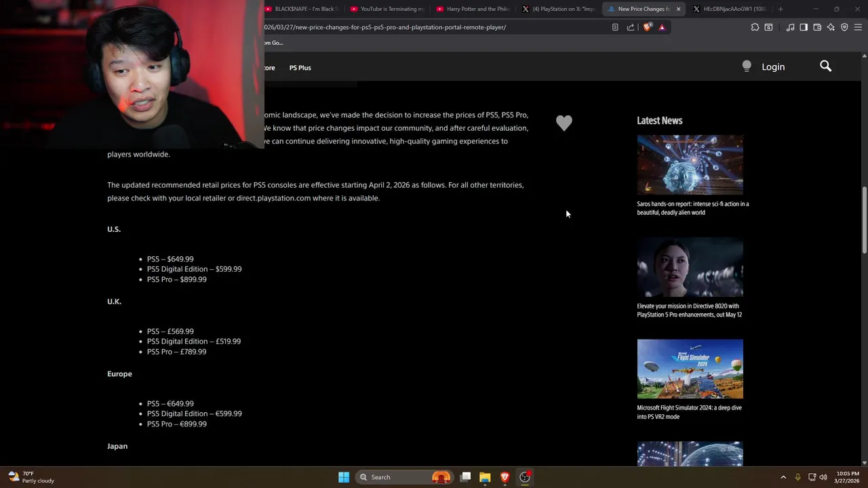Screen dimensions: 868x488
Task: Click PS5 Digital Edition – £519.99 line
Action: click(x=194, y=342)
